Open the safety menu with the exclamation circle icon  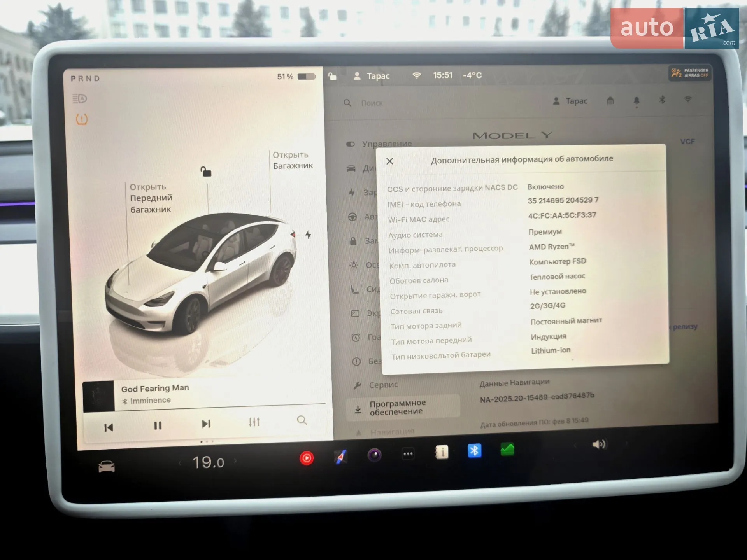tap(356, 361)
